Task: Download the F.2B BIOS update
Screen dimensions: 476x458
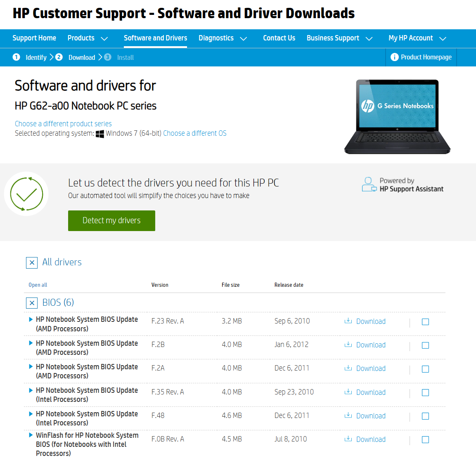Action: pos(371,345)
